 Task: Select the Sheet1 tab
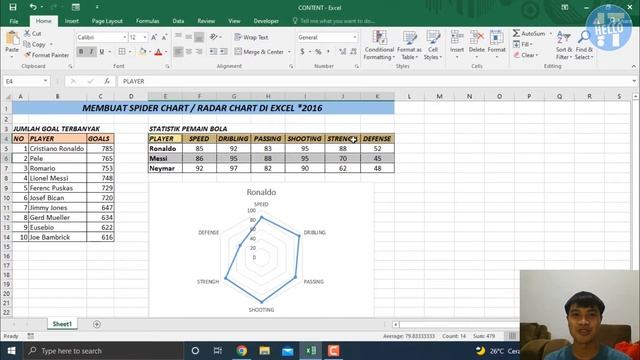(62, 324)
